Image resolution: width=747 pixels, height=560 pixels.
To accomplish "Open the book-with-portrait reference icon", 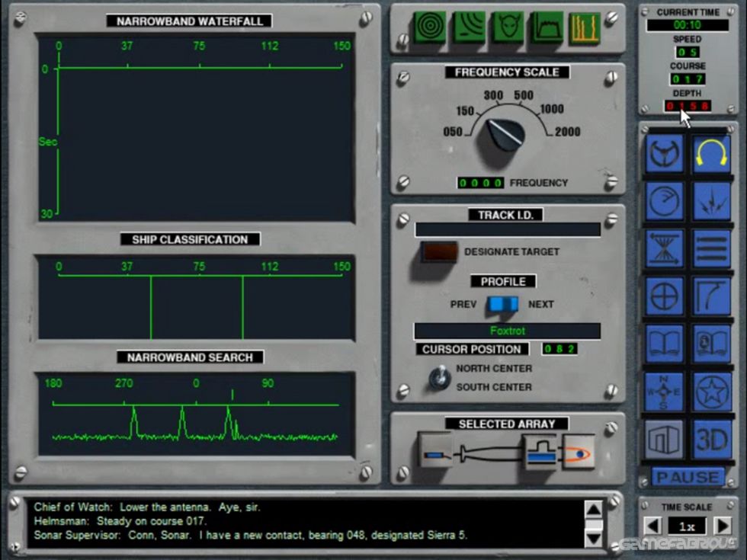I will pyautogui.click(x=711, y=344).
